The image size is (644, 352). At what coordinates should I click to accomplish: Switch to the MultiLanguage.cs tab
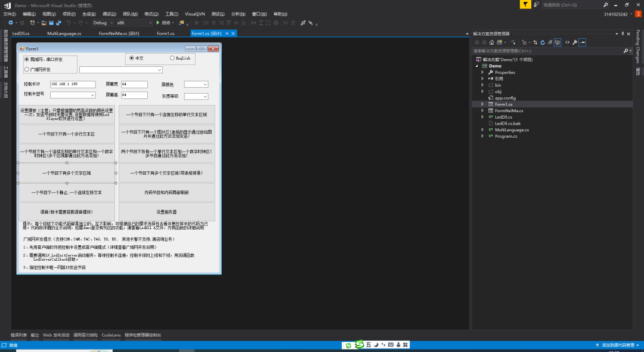[64, 33]
